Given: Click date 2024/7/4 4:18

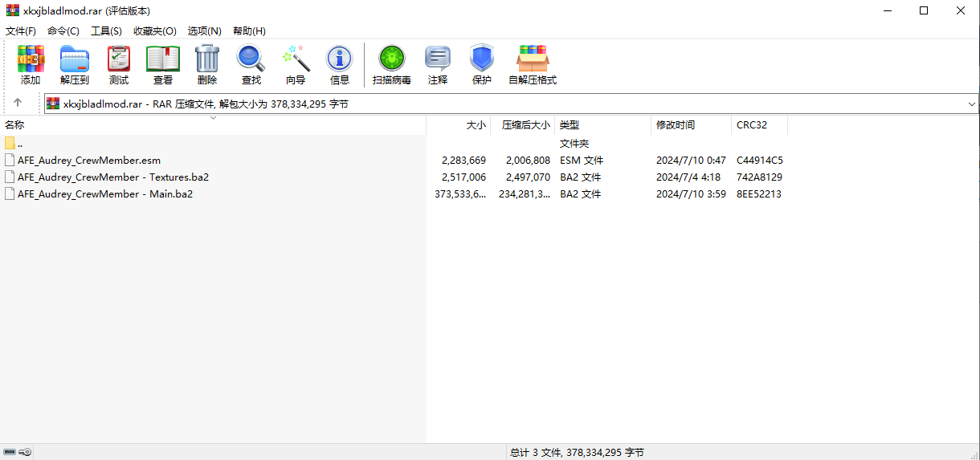Looking at the screenshot, I should pyautogui.click(x=688, y=177).
